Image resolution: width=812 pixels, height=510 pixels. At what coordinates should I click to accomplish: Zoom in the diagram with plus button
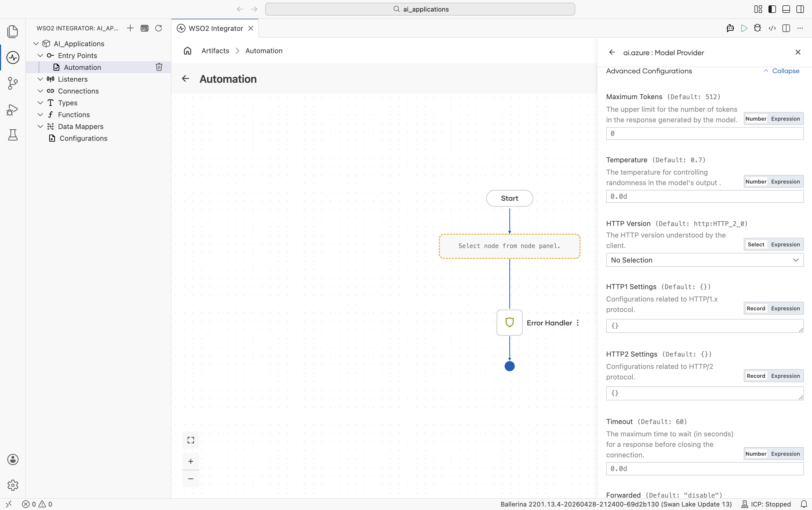[191, 461]
